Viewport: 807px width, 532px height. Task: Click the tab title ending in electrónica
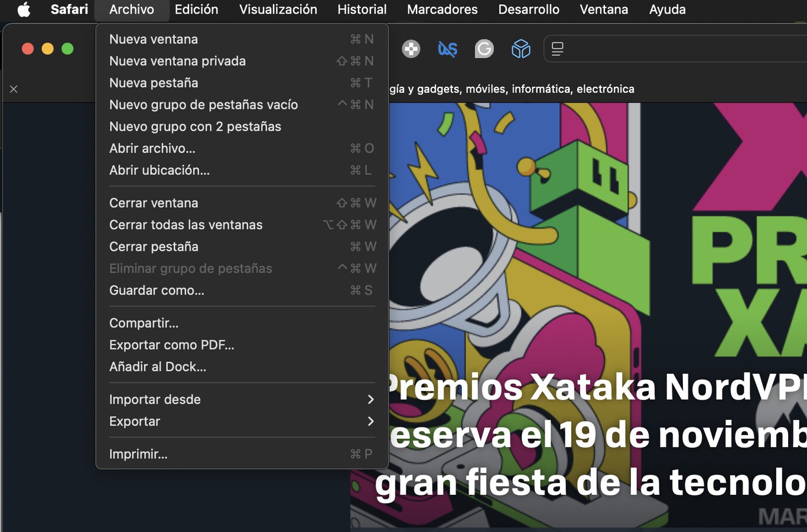(512, 89)
